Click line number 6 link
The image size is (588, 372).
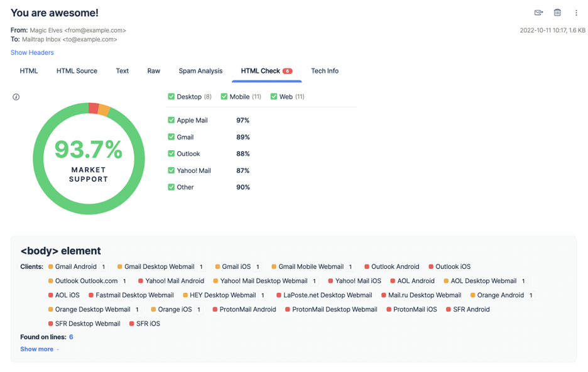pyautogui.click(x=71, y=337)
